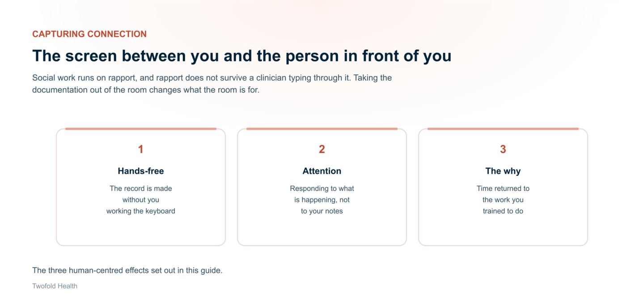Click the number 2 on middle card
Viewport: 644px width, 298px height.
pos(322,149)
